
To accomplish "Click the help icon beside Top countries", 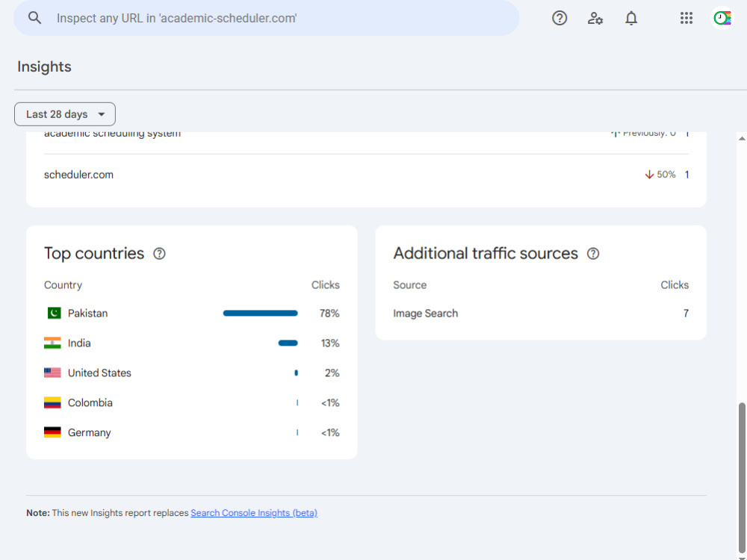I will [159, 254].
